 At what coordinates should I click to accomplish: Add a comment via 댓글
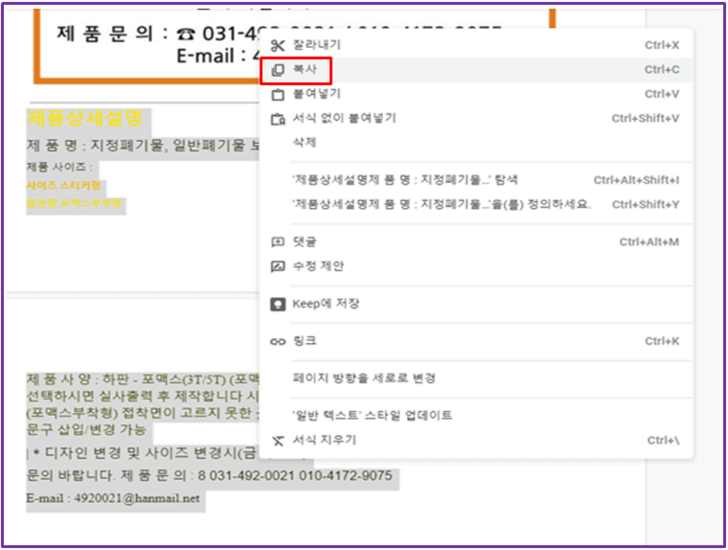pos(477,242)
